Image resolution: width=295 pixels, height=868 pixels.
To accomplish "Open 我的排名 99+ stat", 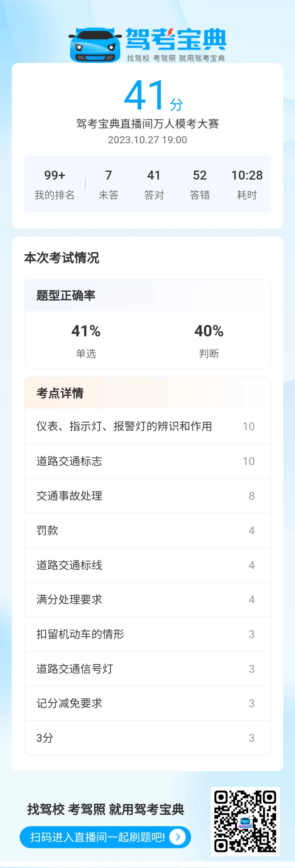I will point(54,184).
